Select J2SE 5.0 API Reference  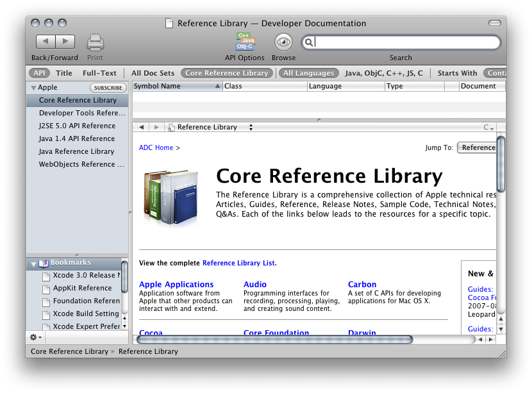78,126
